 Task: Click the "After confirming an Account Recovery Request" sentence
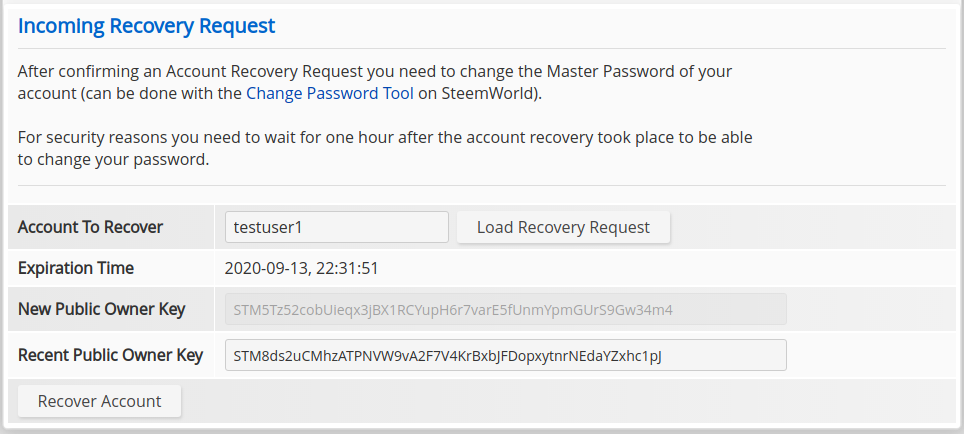[200, 72]
